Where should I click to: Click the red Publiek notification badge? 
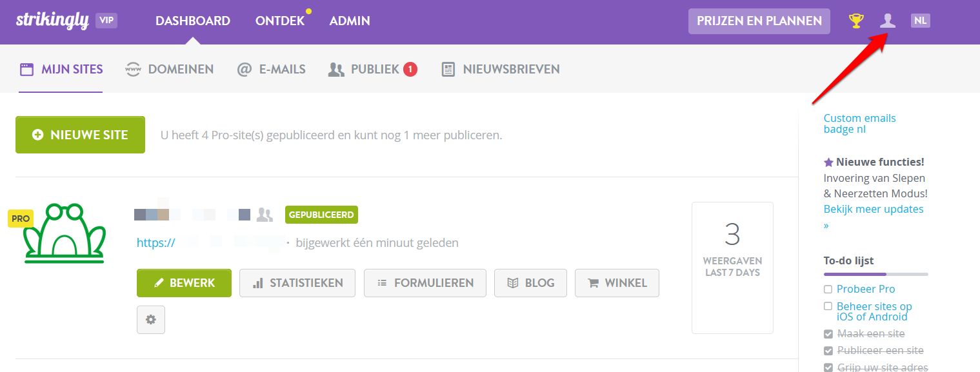[x=410, y=69]
